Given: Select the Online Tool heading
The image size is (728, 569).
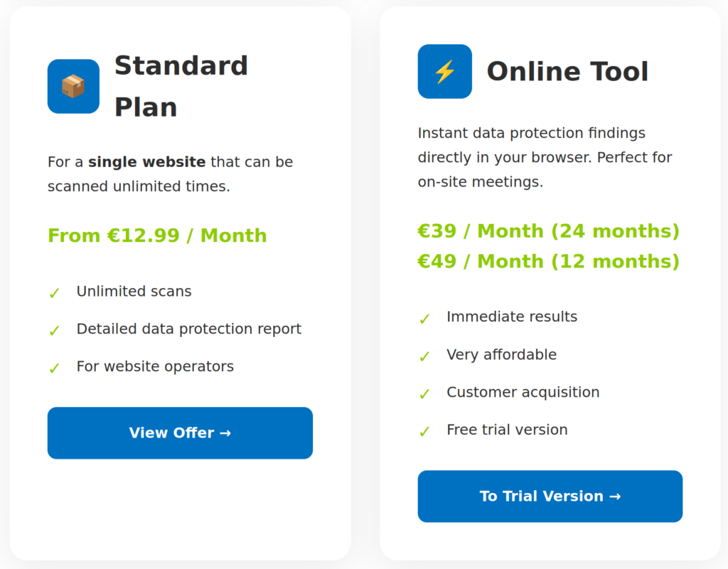Looking at the screenshot, I should tap(567, 72).
